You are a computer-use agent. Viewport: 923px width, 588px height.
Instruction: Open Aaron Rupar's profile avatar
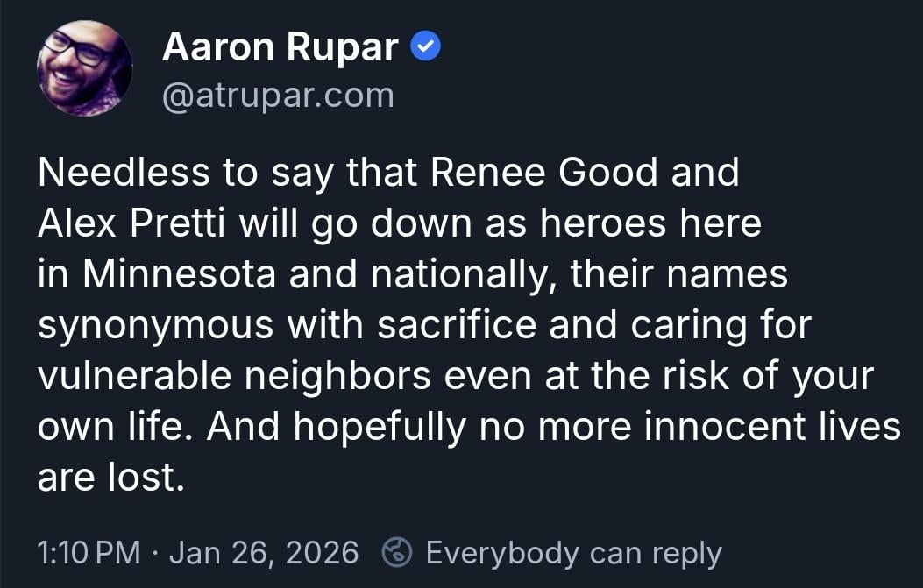click(84, 67)
